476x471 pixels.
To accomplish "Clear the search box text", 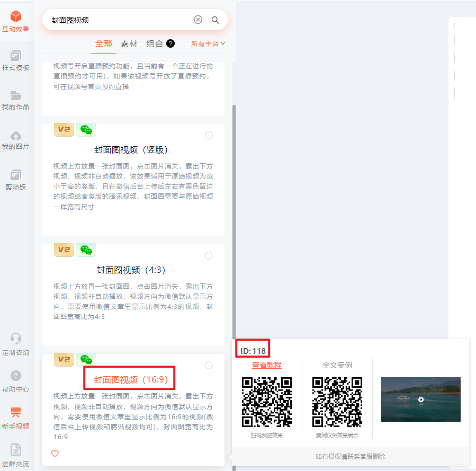I will pos(198,20).
